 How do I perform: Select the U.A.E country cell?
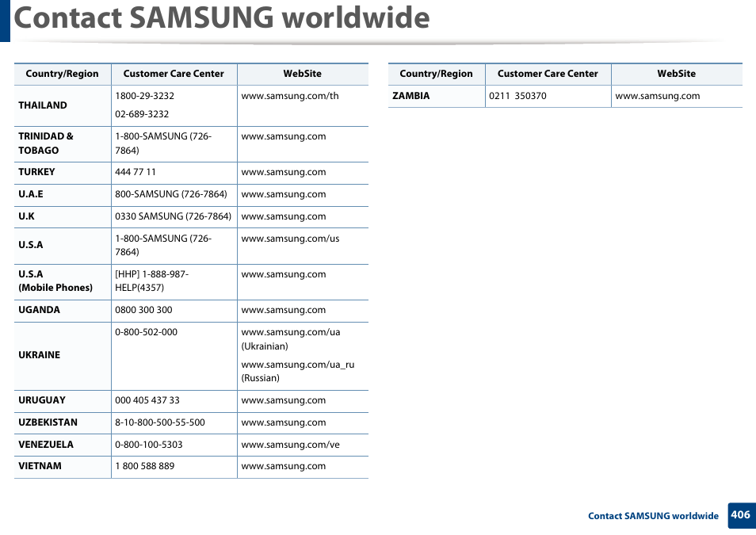tap(63, 195)
